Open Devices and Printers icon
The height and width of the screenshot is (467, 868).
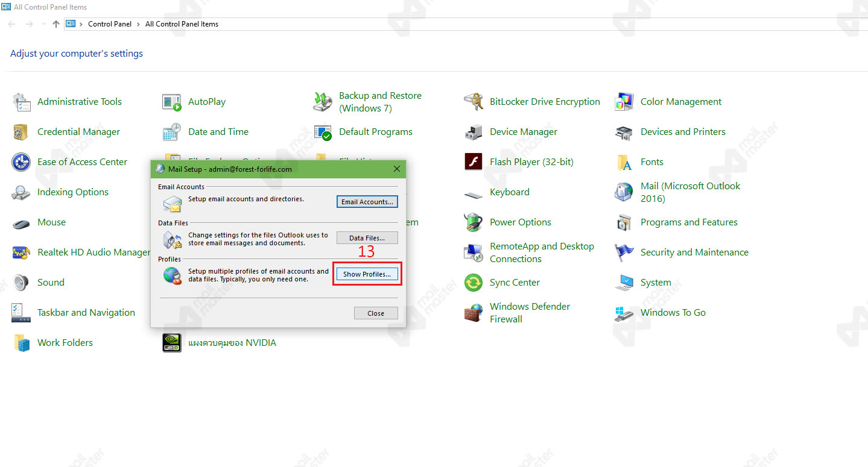point(624,132)
